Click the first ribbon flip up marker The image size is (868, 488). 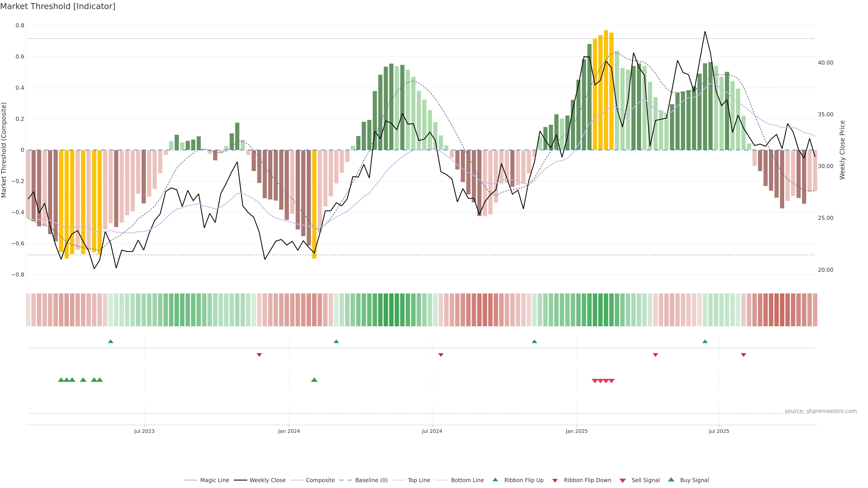point(111,342)
